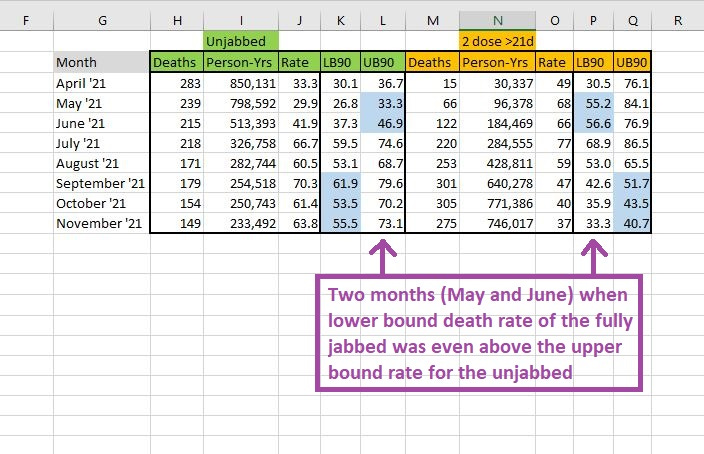This screenshot has width=704, height=454.
Task: Select highlighted LB90 cell 56.6
Action: click(593, 123)
